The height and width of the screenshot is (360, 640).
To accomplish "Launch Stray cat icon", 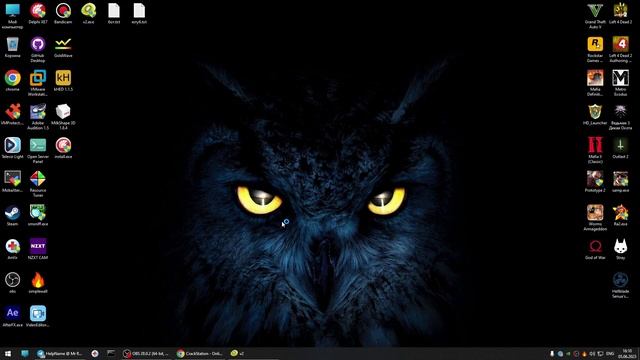I will point(620,249).
